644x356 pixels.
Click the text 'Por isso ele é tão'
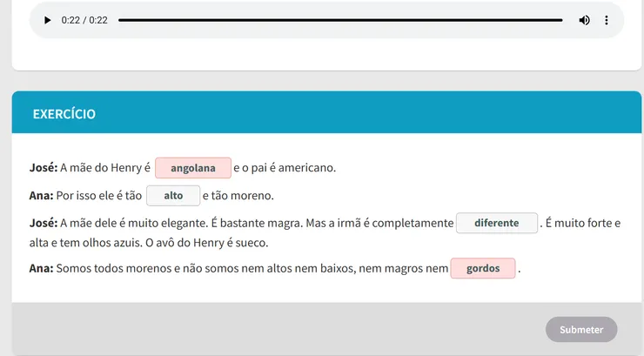coord(99,196)
